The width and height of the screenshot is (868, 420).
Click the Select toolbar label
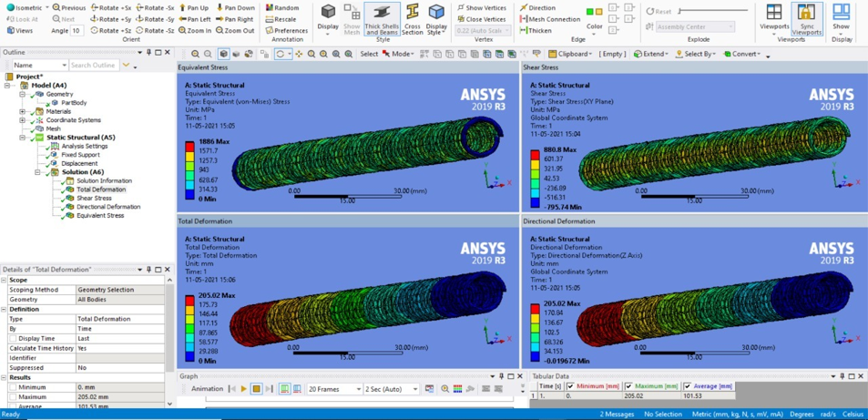pos(369,54)
